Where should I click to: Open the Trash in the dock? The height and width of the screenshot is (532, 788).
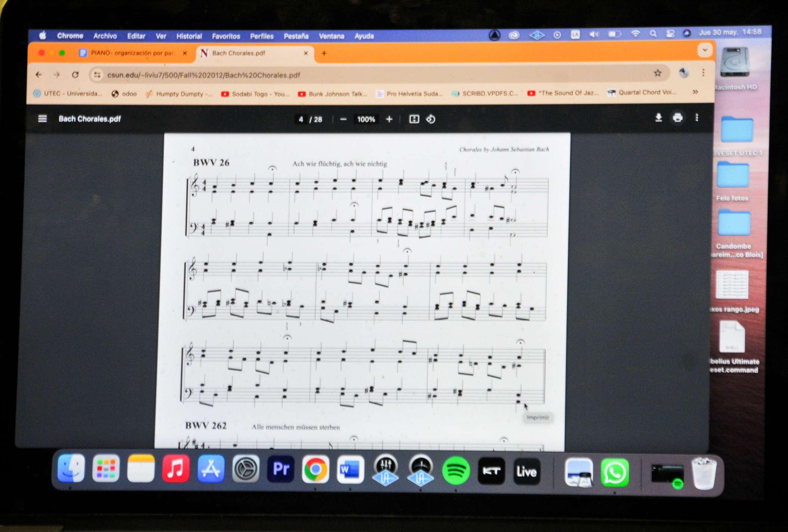pos(704,474)
